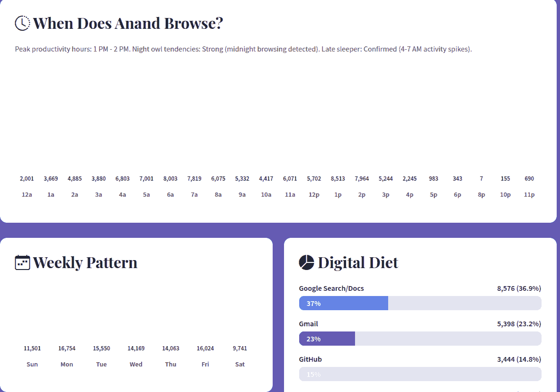Click the Gmail category label
Viewport: 560px width, 392px height.
click(x=309, y=324)
